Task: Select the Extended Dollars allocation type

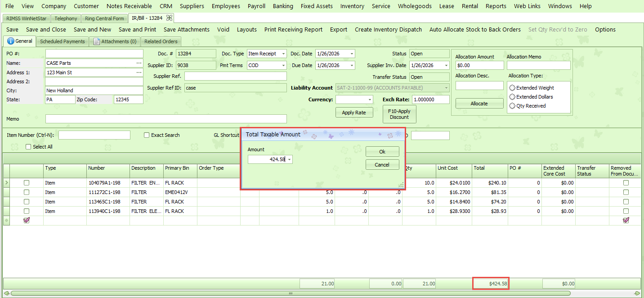Action: (512, 97)
